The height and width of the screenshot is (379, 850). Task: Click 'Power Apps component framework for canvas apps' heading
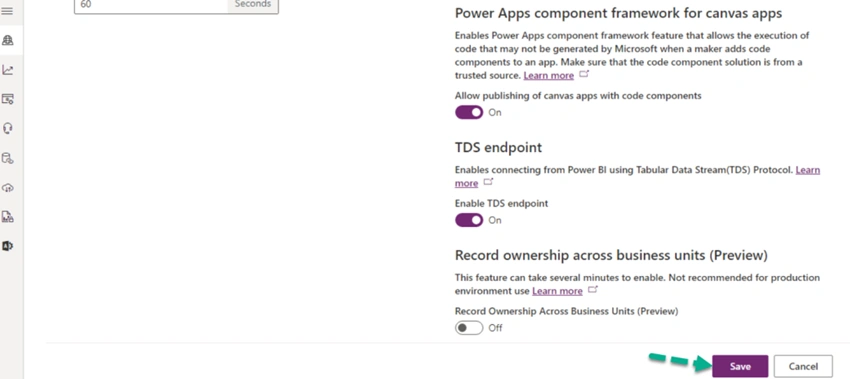(619, 13)
